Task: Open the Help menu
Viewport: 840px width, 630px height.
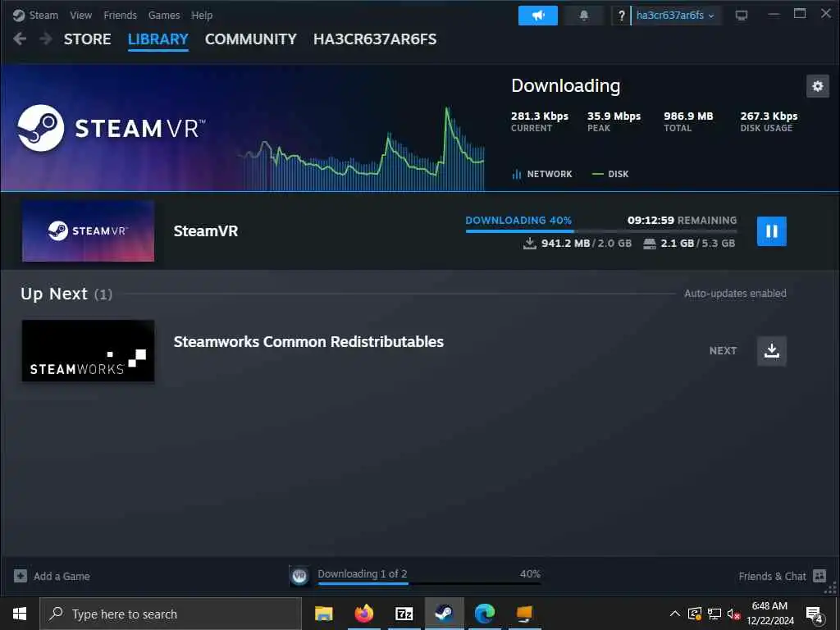Action: tap(202, 15)
